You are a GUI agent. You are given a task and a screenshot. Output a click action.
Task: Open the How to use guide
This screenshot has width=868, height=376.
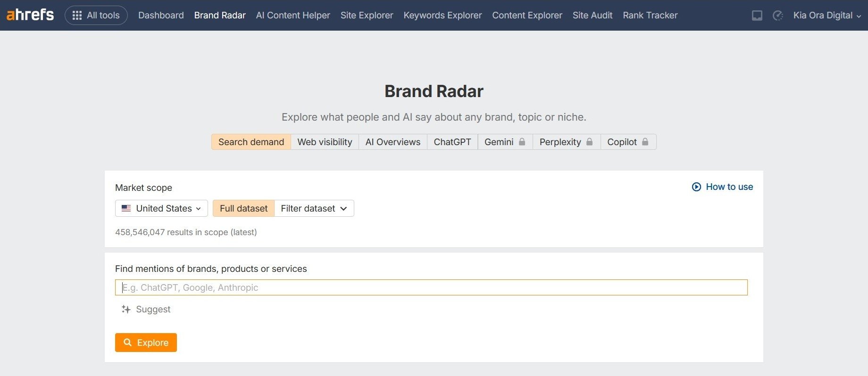pos(722,187)
